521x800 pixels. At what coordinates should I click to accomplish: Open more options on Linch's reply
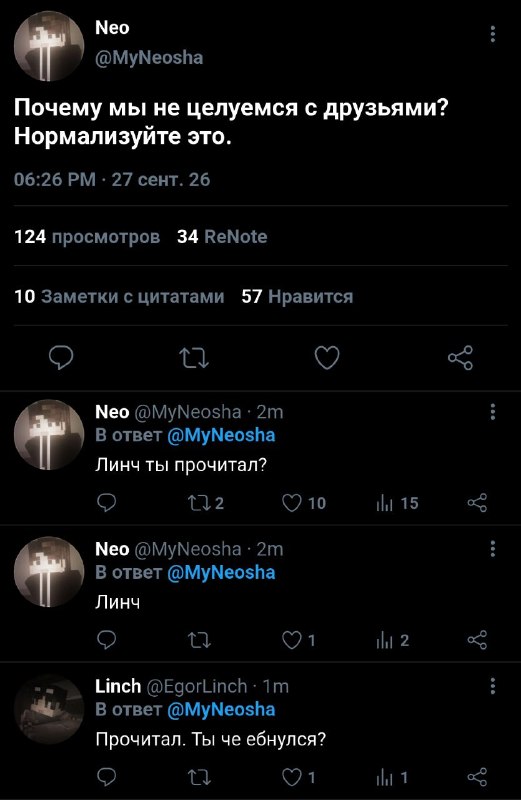tap(492, 686)
